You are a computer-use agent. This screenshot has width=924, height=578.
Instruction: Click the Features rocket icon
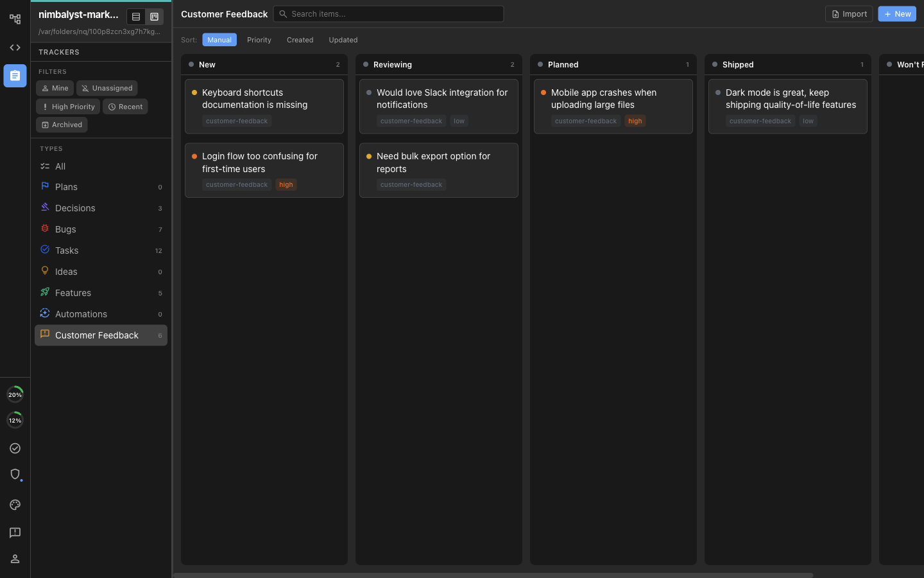tap(45, 292)
